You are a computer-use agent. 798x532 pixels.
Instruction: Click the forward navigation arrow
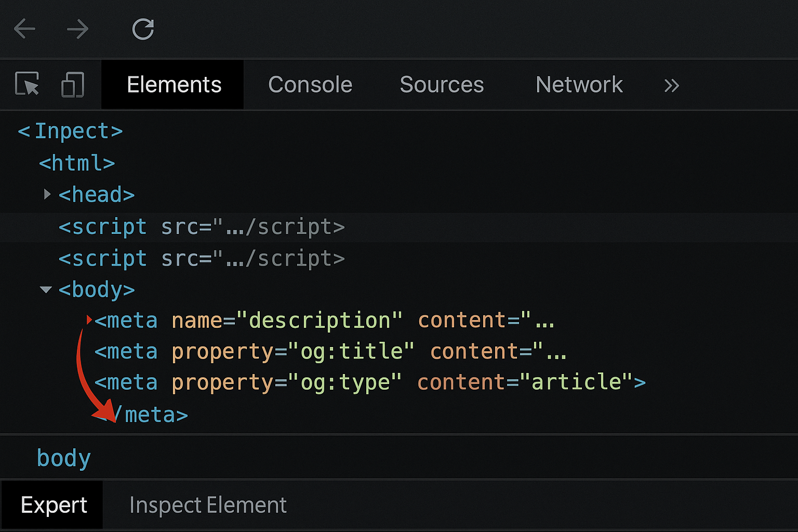78,29
